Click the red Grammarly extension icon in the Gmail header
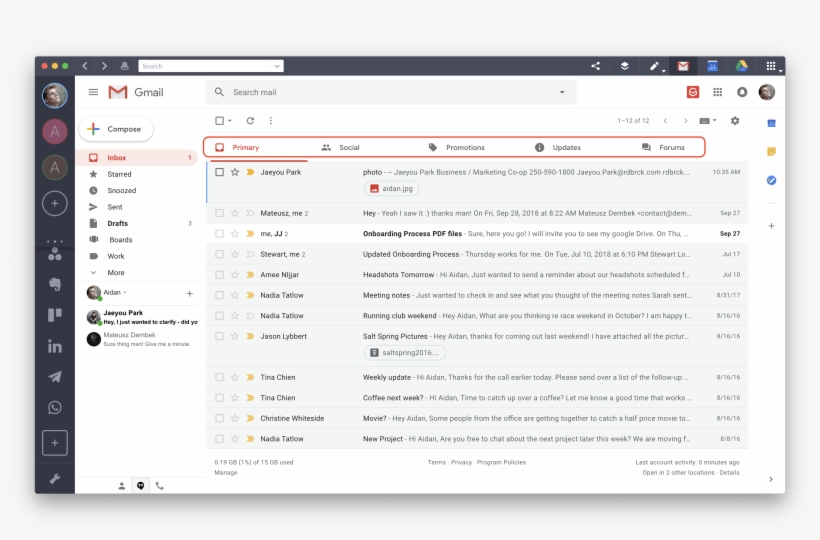820x540 pixels. (x=692, y=92)
